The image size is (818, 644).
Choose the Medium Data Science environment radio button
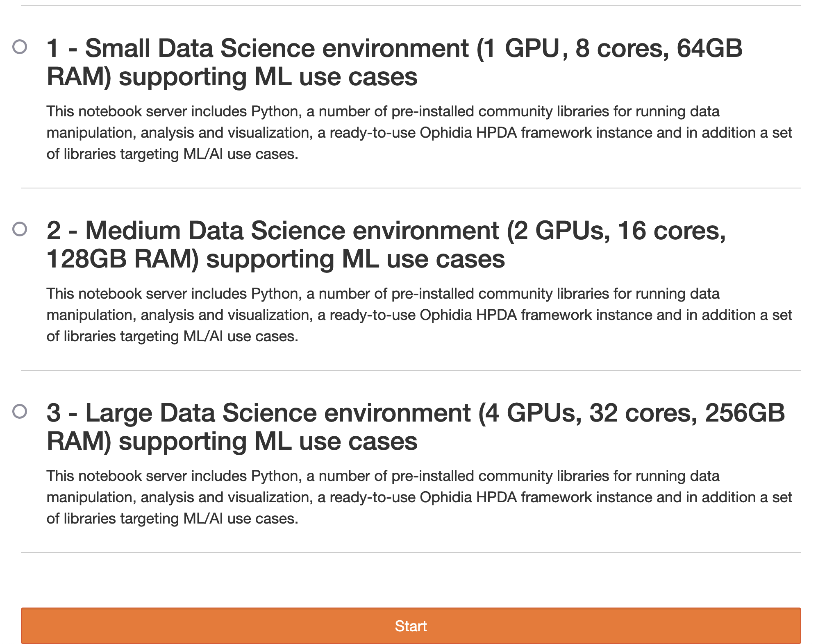pyautogui.click(x=20, y=229)
